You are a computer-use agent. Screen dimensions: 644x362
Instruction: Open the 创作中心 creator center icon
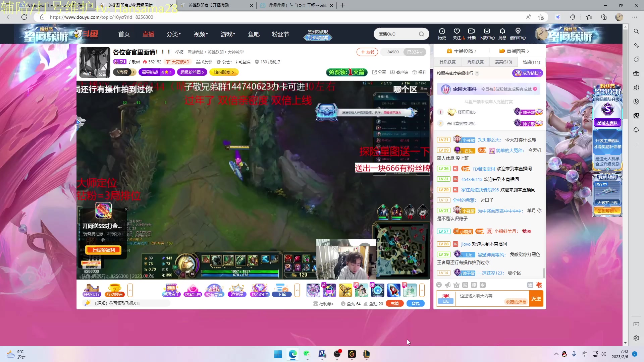tap(518, 34)
